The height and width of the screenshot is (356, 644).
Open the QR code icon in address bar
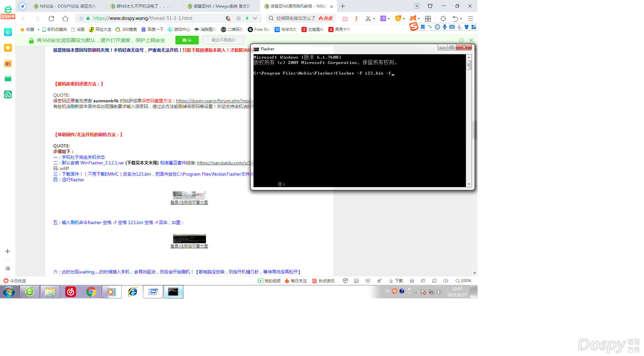pyautogui.click(x=238, y=18)
